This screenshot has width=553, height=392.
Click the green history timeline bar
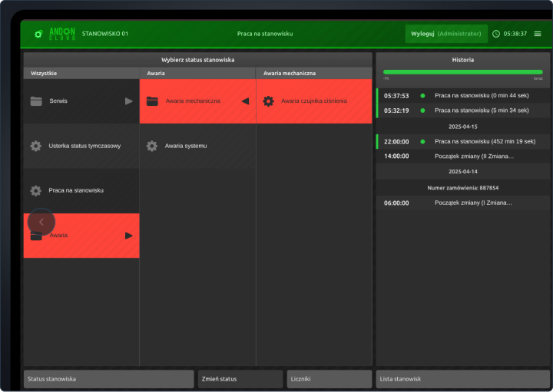tap(462, 72)
